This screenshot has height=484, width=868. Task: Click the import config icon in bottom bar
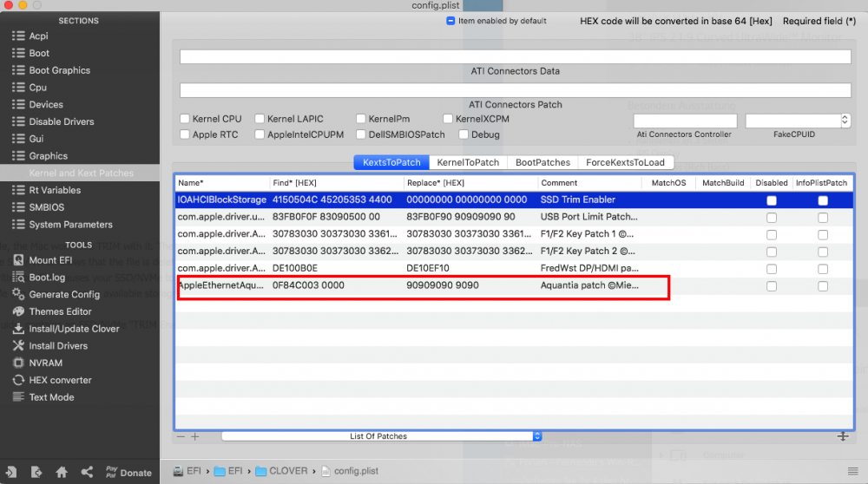(11, 472)
